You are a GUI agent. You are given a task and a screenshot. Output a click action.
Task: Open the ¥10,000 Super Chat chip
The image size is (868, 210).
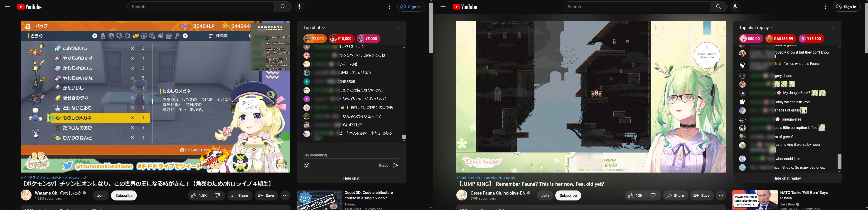(x=342, y=39)
